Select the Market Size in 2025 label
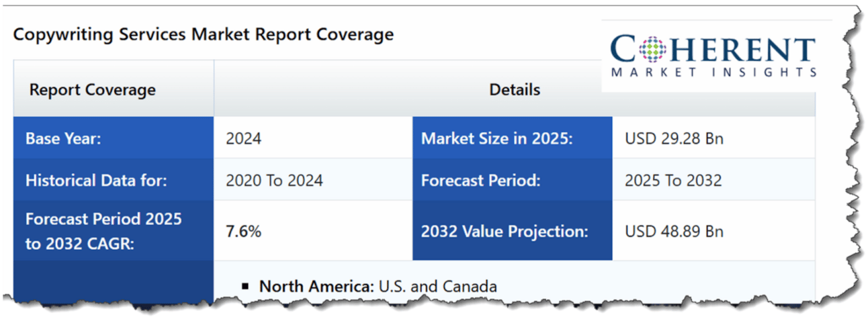The height and width of the screenshot is (319, 868). [513, 138]
